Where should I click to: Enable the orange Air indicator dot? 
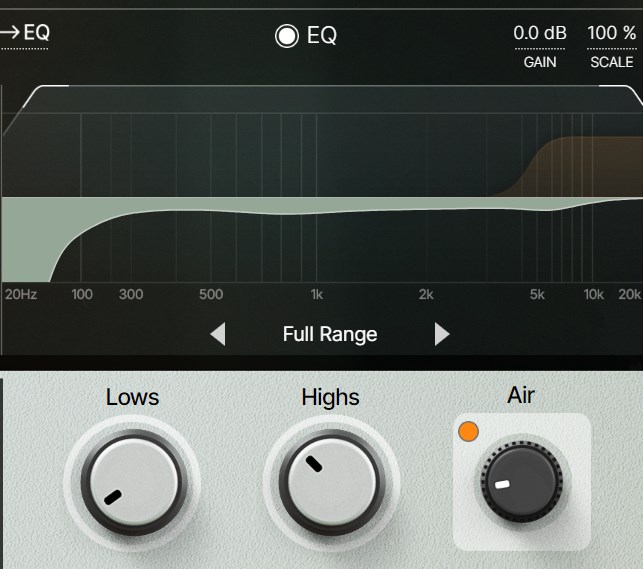[x=467, y=432]
